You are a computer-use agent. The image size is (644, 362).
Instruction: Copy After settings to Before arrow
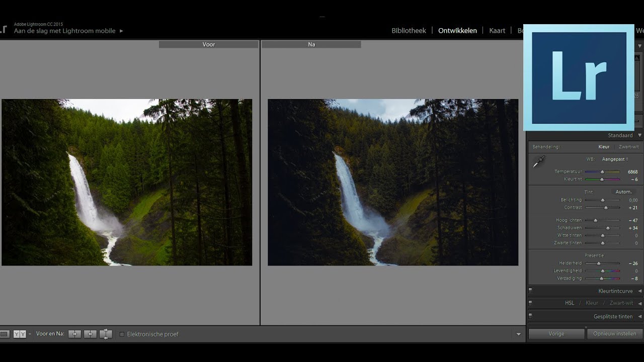[90, 334]
